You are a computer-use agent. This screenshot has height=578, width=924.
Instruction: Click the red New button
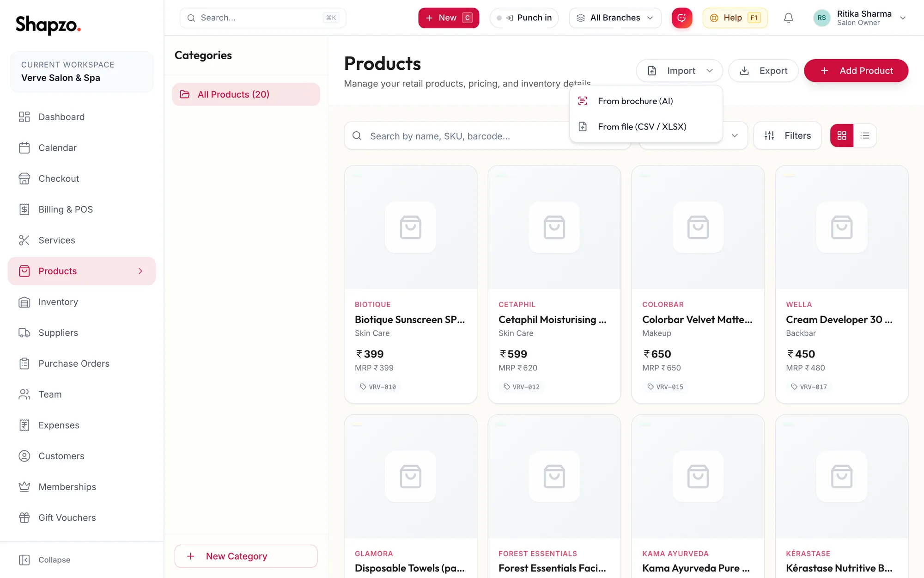[x=449, y=18]
